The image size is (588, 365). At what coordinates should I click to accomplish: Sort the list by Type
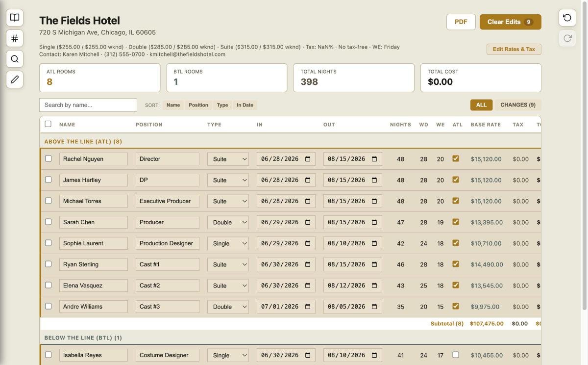[222, 105]
